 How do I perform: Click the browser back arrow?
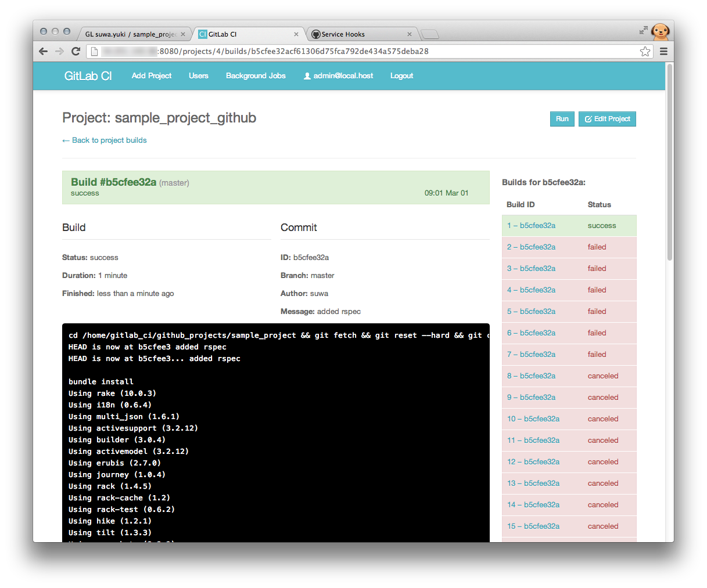click(x=43, y=51)
